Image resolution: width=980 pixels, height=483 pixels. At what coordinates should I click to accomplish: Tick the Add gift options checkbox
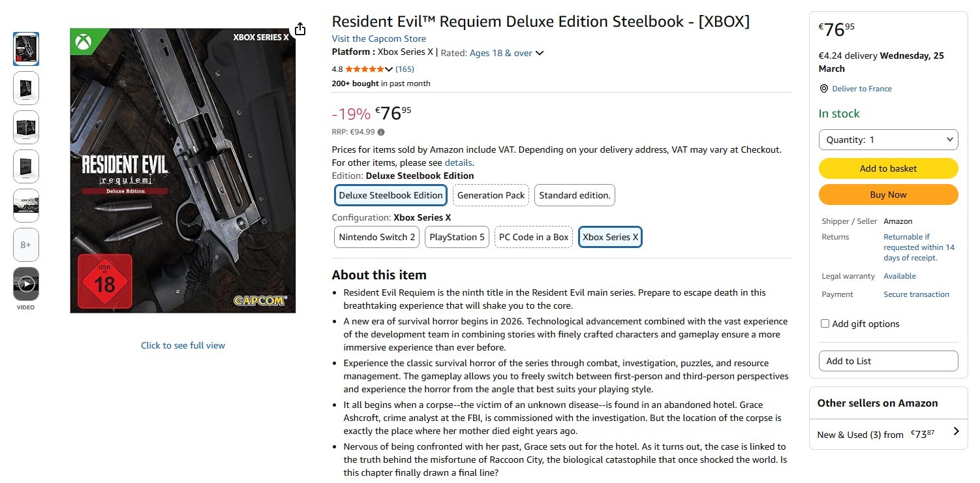[825, 324]
